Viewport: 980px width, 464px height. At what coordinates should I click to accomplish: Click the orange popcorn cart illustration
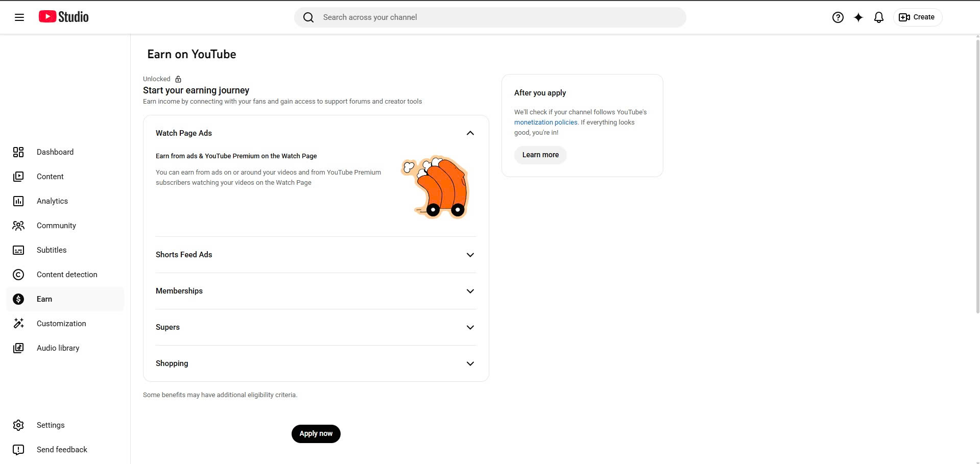[435, 186]
